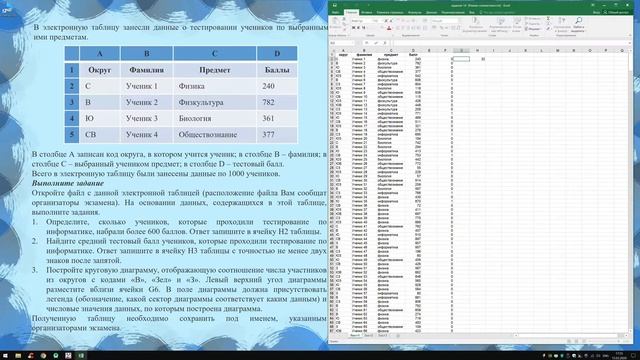Click the Insert Function fx button
This screenshot has width=640, height=360.
click(385, 43)
